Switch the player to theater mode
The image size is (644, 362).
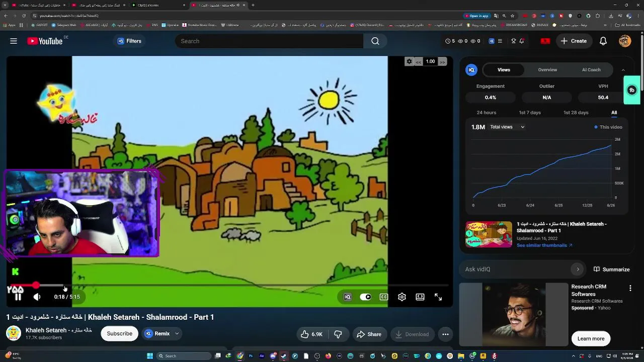point(420,297)
